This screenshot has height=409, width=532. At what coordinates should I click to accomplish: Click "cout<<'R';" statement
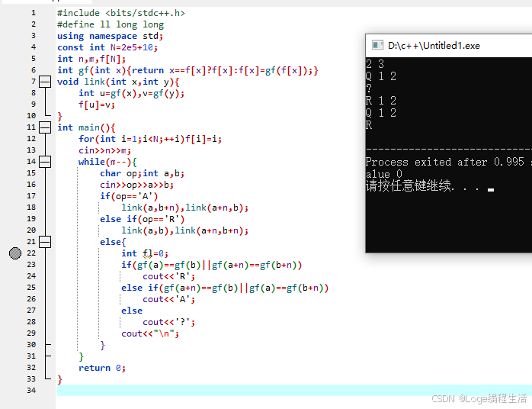[169, 276]
